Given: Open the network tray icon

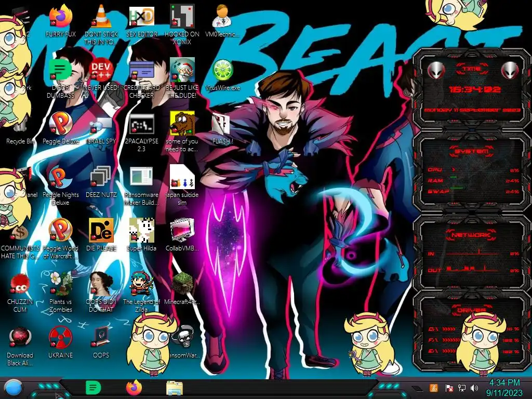Looking at the screenshot, I should click(x=462, y=388).
